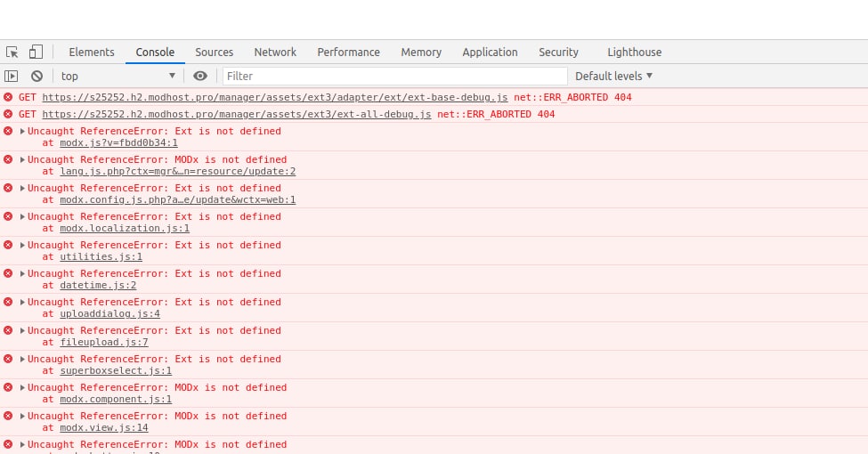Select the Security tab

pos(558,52)
